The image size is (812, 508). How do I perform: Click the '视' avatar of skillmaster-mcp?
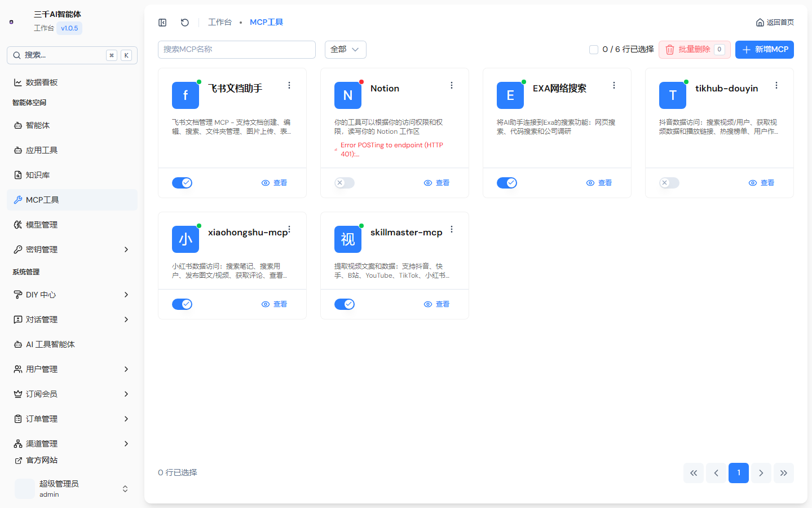click(348, 239)
